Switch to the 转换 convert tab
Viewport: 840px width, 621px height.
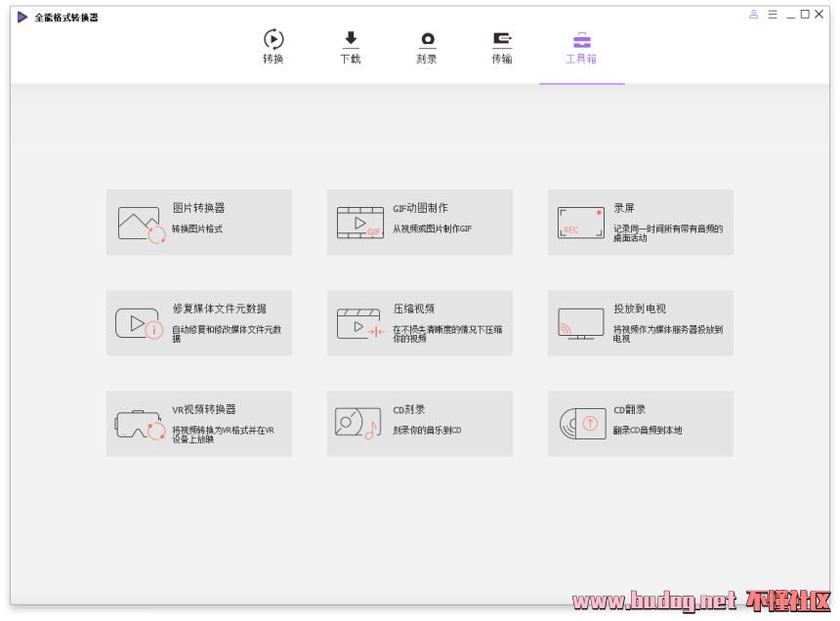(273, 47)
